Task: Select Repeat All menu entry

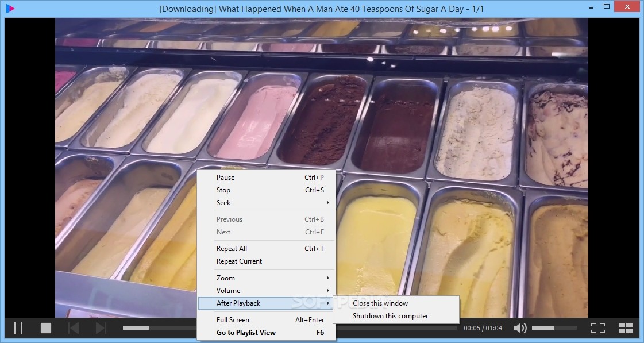Action: [x=267, y=249]
